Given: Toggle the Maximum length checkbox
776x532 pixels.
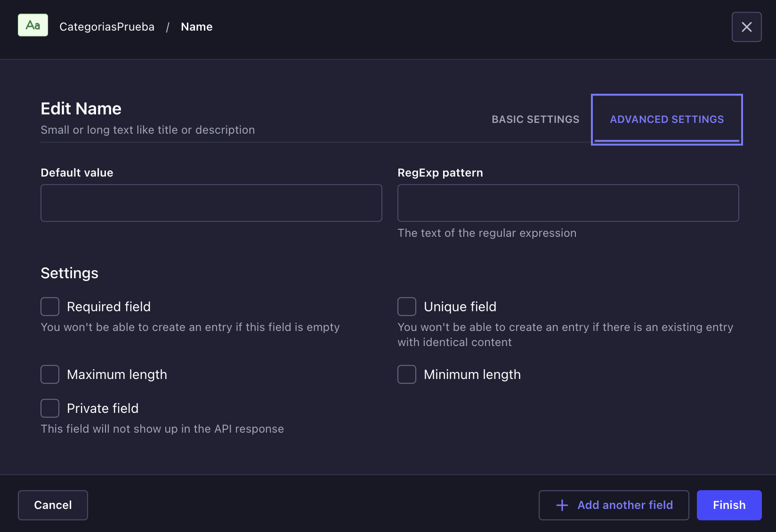Looking at the screenshot, I should (x=50, y=374).
